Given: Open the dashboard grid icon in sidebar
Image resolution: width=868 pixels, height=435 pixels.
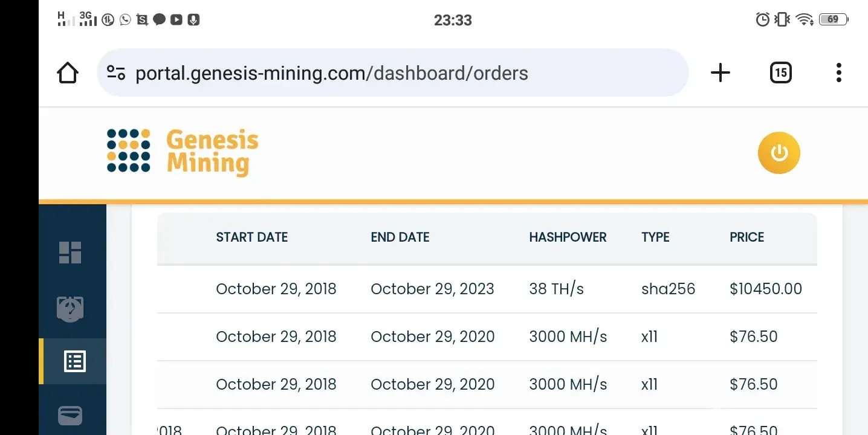Looking at the screenshot, I should (x=70, y=253).
